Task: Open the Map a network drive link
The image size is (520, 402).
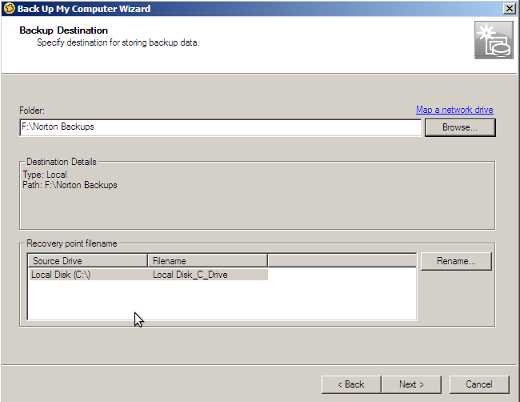Action: click(455, 110)
